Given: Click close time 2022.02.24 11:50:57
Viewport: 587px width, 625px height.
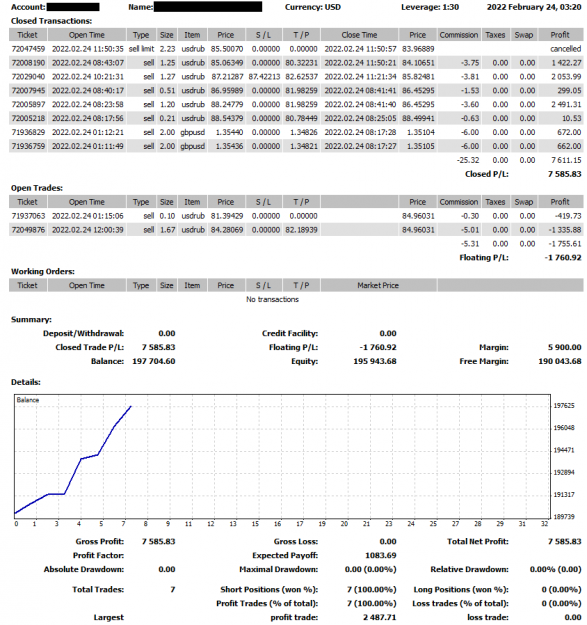Looking at the screenshot, I should tap(360, 49).
